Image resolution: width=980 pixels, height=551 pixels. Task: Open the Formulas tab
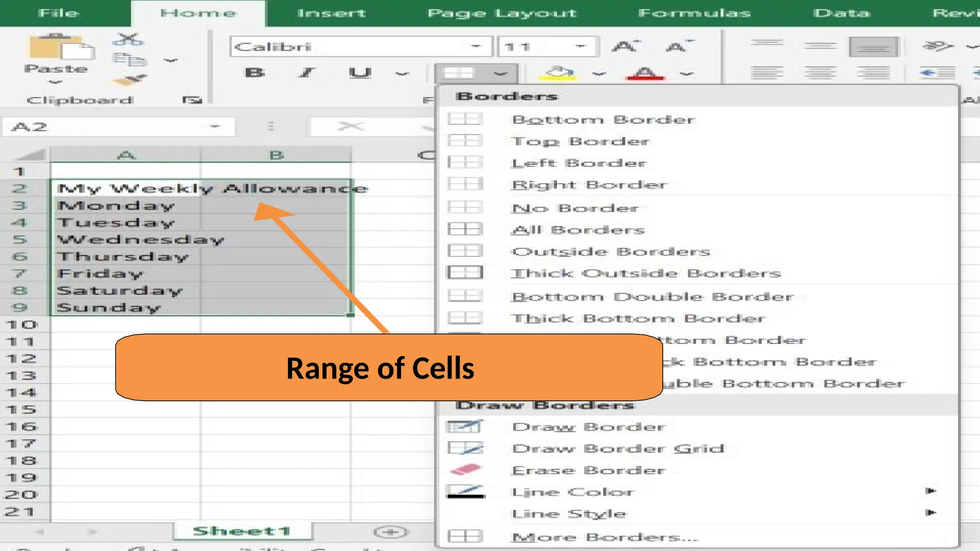tap(694, 13)
